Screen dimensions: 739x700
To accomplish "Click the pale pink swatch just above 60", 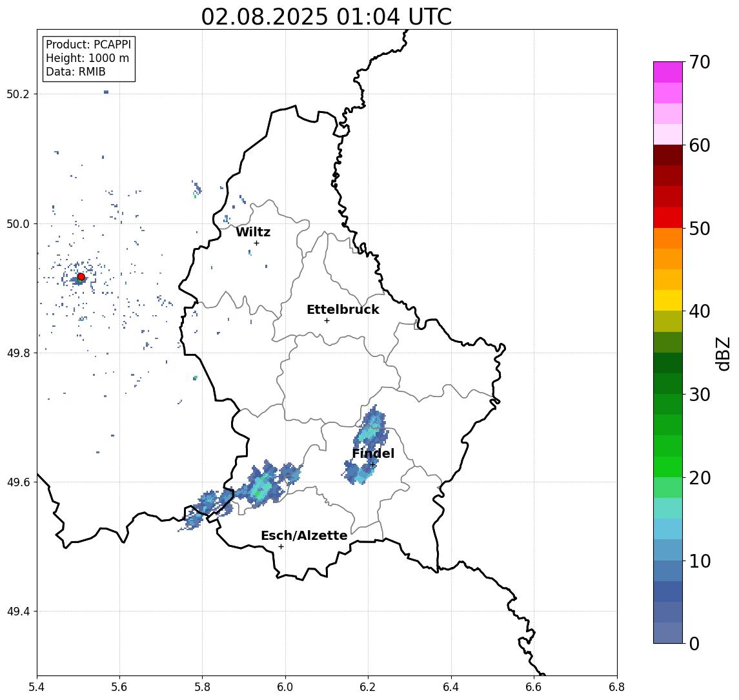I will pos(668,134).
